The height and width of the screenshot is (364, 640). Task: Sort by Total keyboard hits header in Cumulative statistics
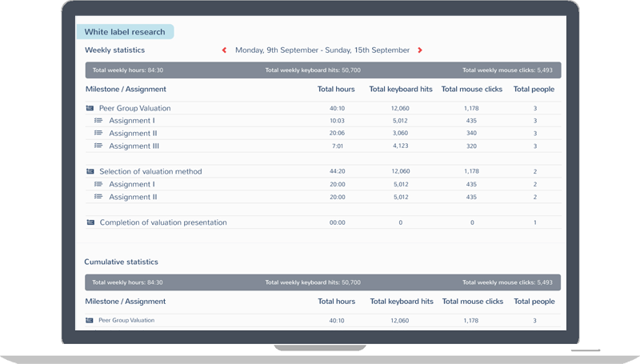pyautogui.click(x=401, y=302)
